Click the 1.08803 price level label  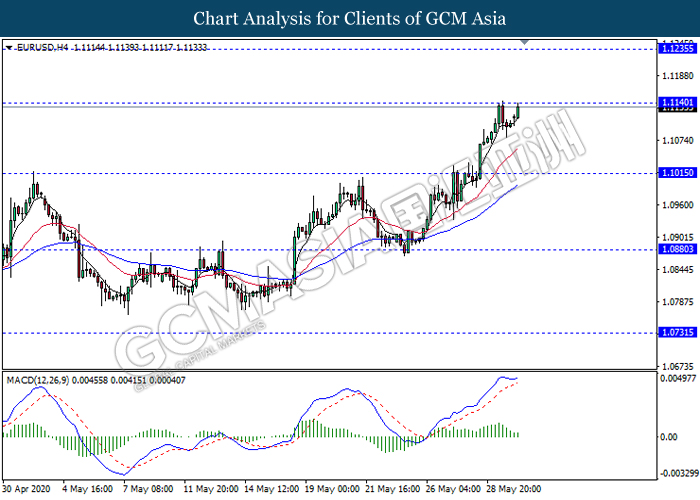point(677,249)
